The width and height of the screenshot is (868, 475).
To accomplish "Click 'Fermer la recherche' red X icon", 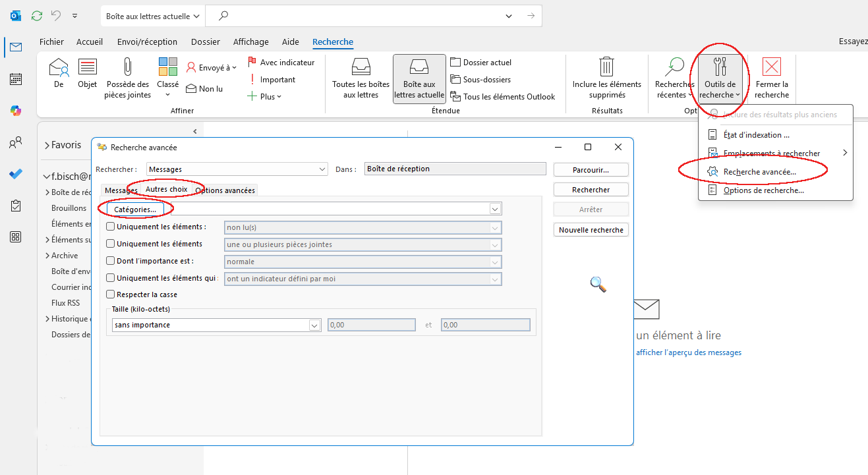I will pos(771,67).
